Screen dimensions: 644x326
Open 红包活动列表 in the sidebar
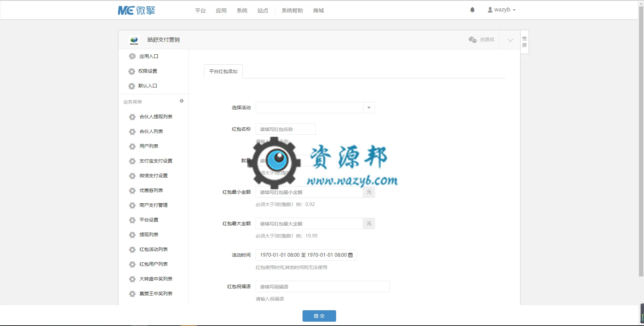point(153,249)
